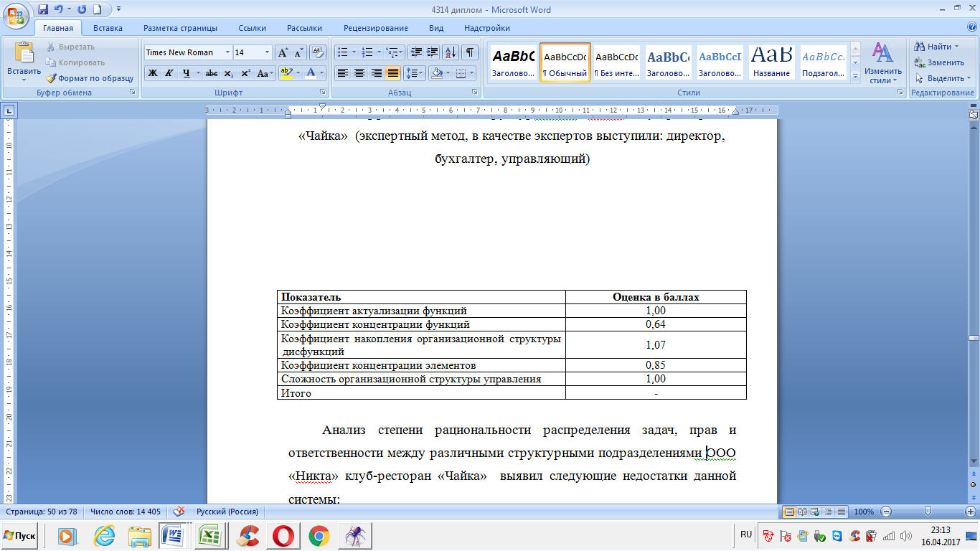Apply the font color swatch
Screen dimensions: 980x551
tap(311, 73)
